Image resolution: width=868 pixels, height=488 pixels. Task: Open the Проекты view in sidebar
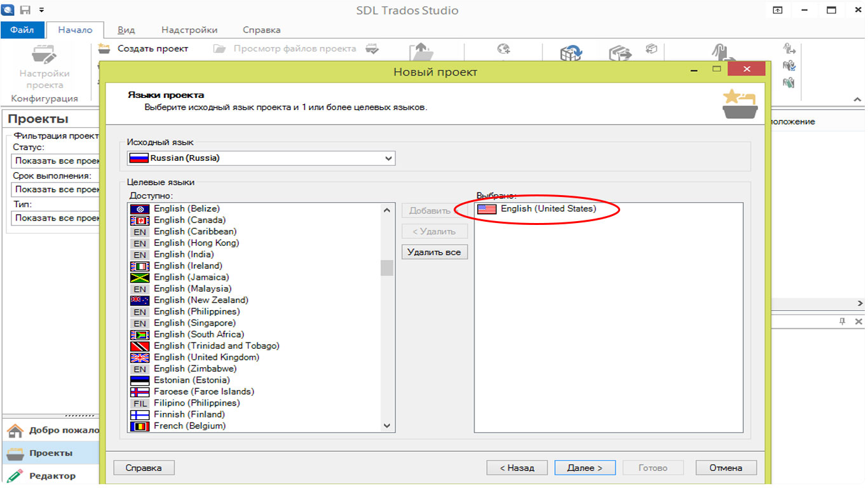(x=51, y=453)
